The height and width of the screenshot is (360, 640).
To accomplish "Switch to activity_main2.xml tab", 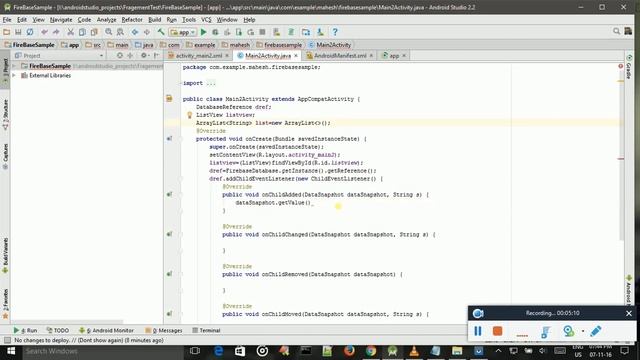I will pyautogui.click(x=198, y=56).
